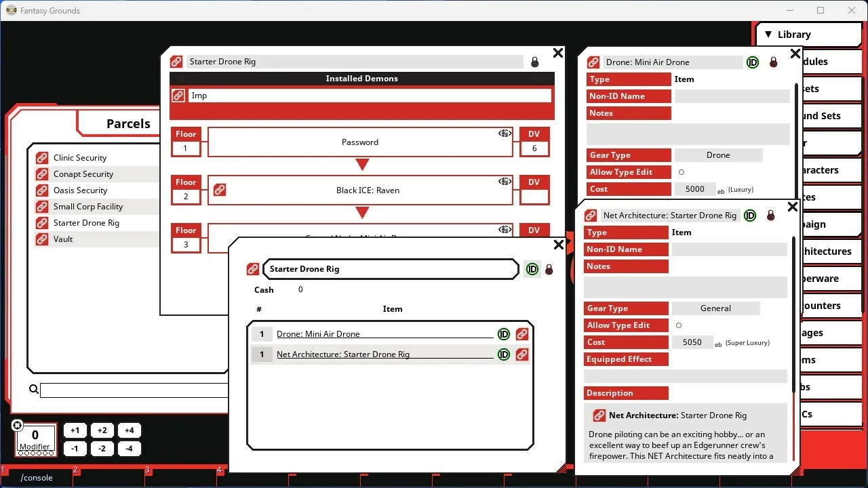
Task: Collapse the Library sidebar header
Action: (808, 35)
